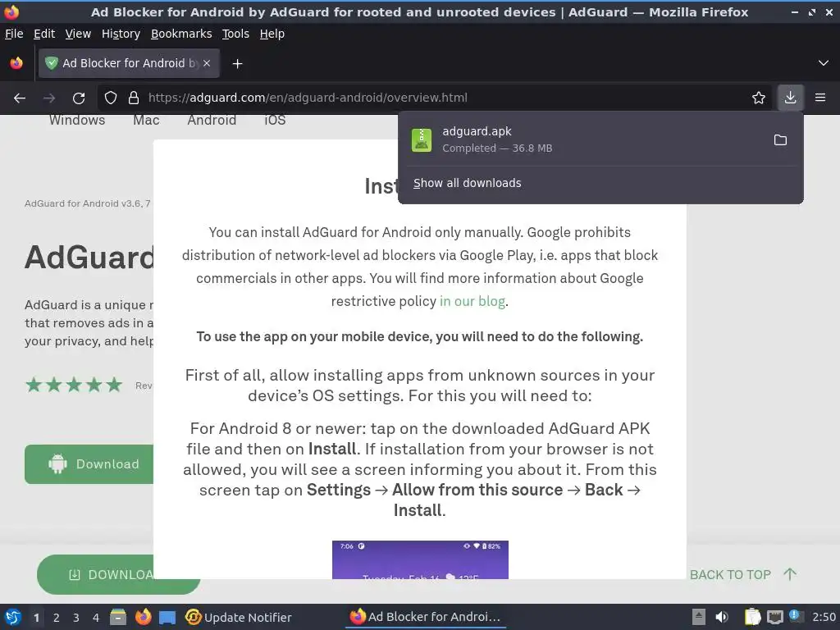
Task: Click BACK TO TOP link
Action: tap(730, 575)
